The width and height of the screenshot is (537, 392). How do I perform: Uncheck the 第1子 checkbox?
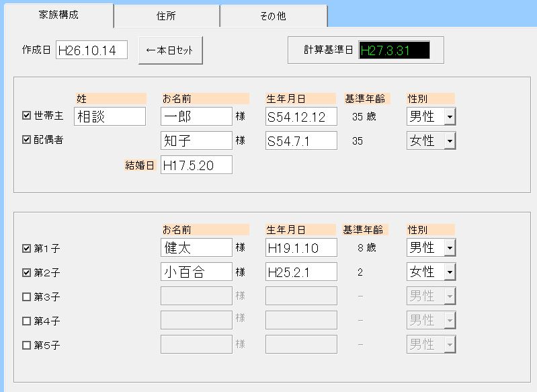point(27,248)
